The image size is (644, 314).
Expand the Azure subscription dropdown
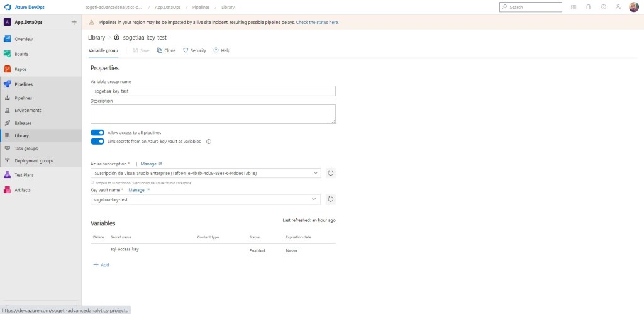coord(314,172)
